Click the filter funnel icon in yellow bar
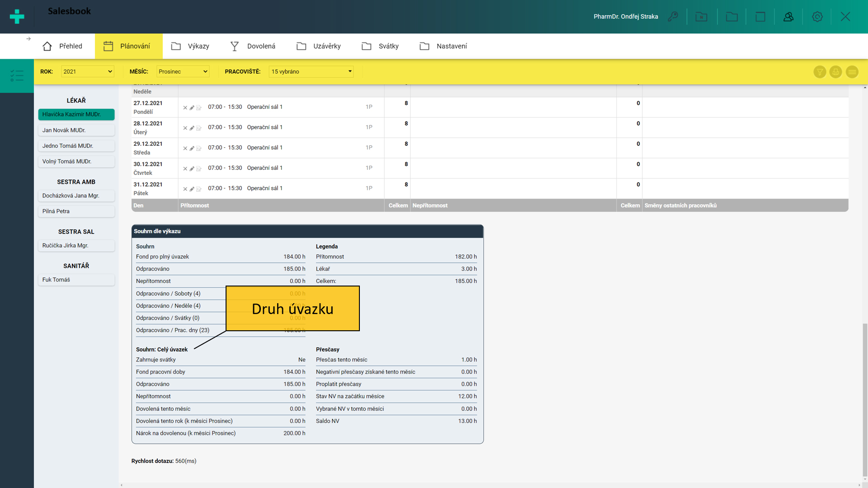The height and width of the screenshot is (488, 868). 820,72
